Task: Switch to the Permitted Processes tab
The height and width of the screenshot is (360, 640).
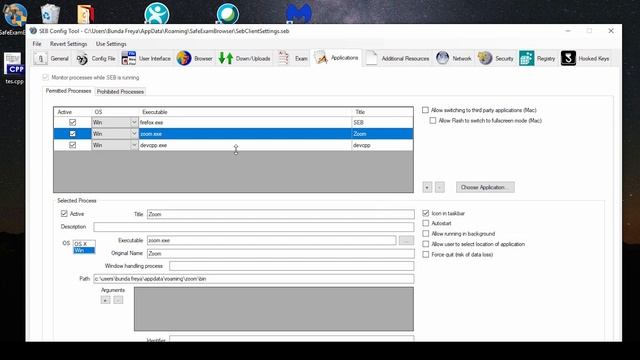Action: [68, 91]
